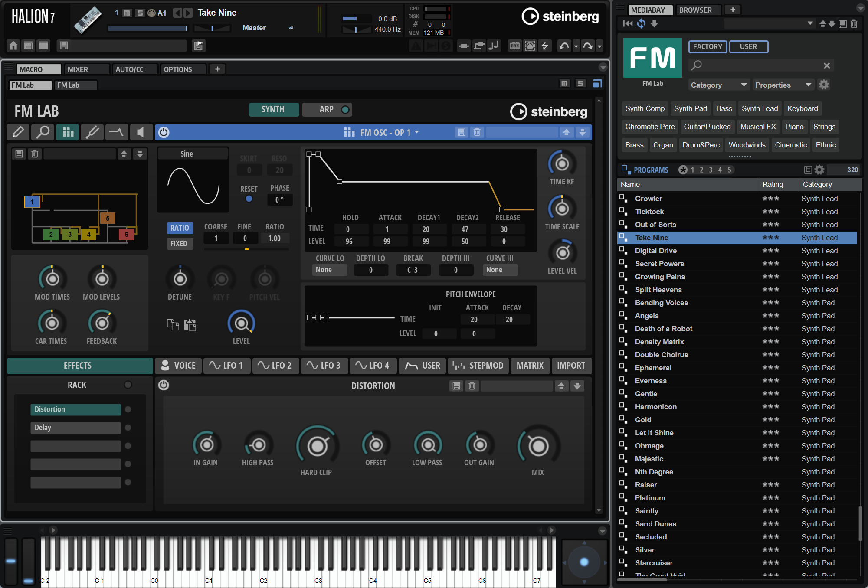Click the MIDI reset lightning icon
This screenshot has width=868, height=588.
click(x=545, y=46)
